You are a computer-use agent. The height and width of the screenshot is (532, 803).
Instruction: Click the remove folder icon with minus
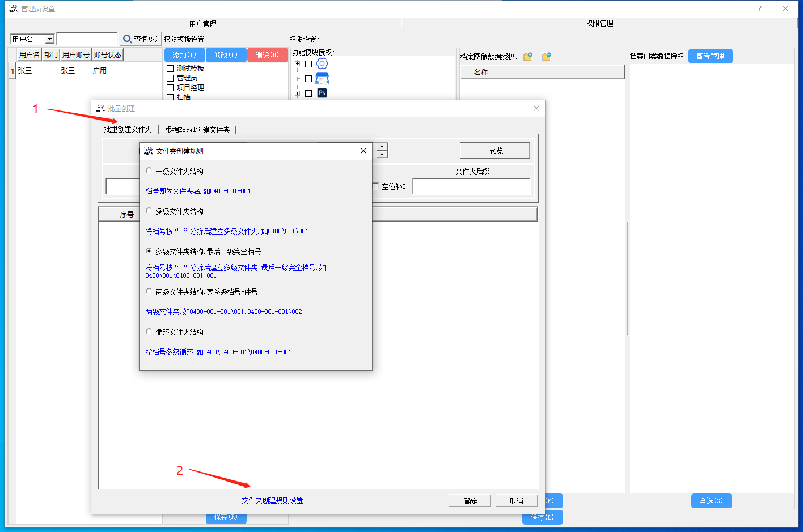tap(547, 57)
